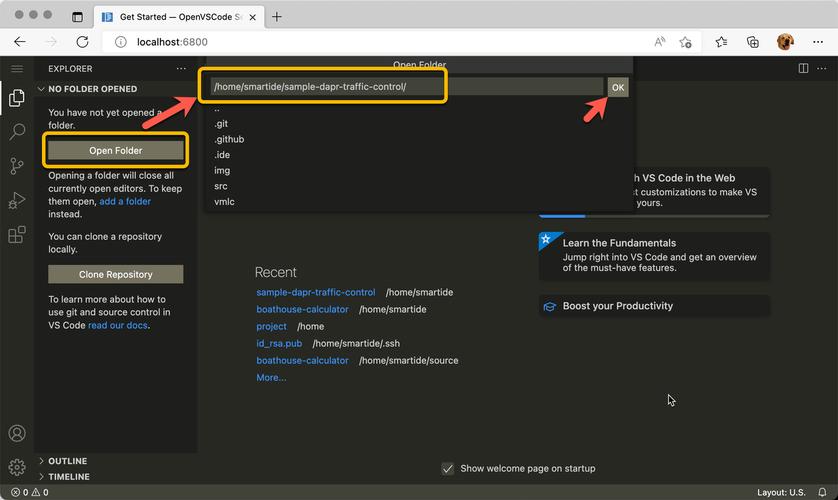Collapse the No Folder Opened section
The height and width of the screenshot is (500, 838).
coord(92,89)
